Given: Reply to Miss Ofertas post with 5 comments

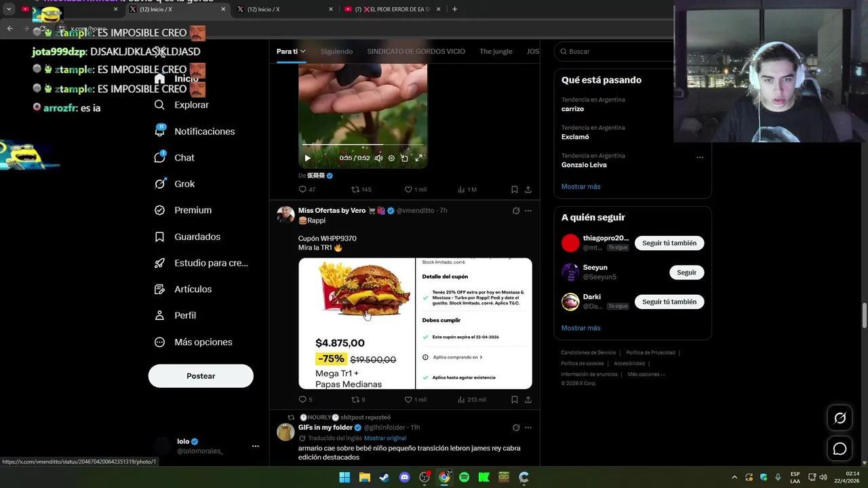Looking at the screenshot, I should coord(306,400).
